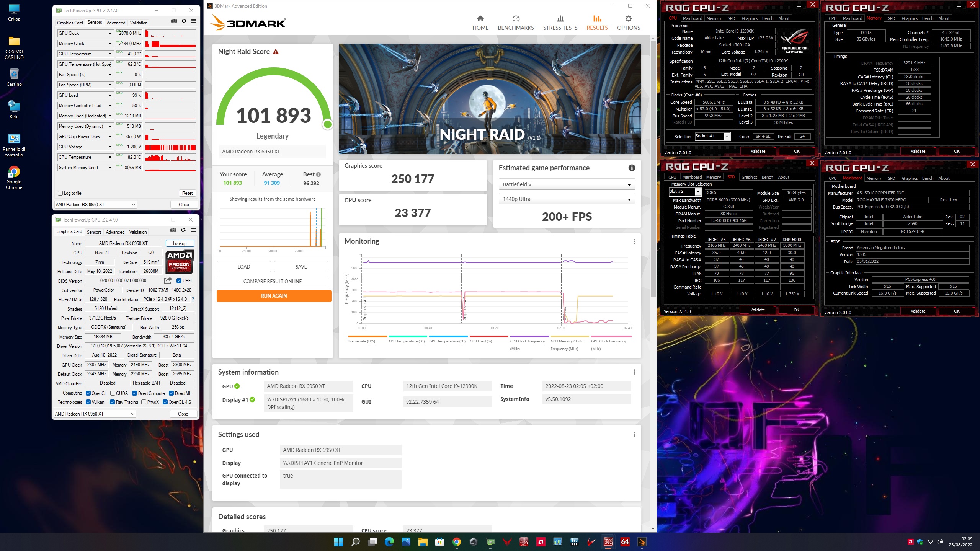The height and width of the screenshot is (551, 980).
Task: Open the Monitoring panel three-dot menu
Action: coord(634,241)
